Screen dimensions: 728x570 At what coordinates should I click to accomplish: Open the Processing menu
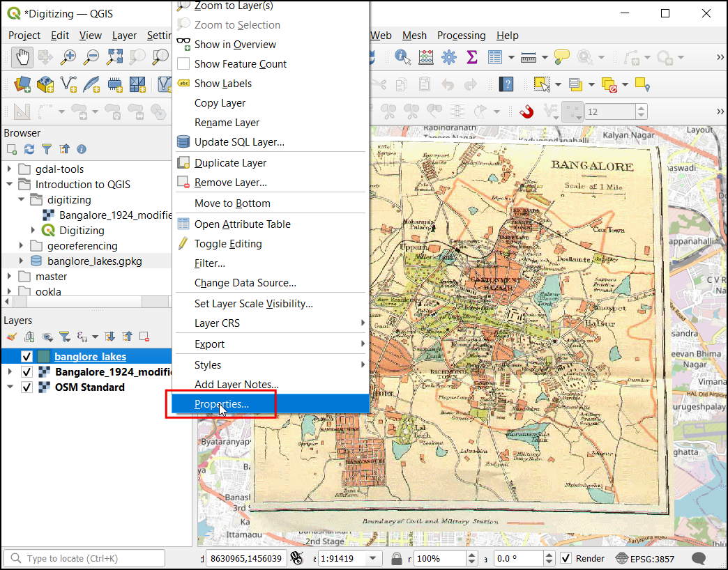[x=461, y=36]
